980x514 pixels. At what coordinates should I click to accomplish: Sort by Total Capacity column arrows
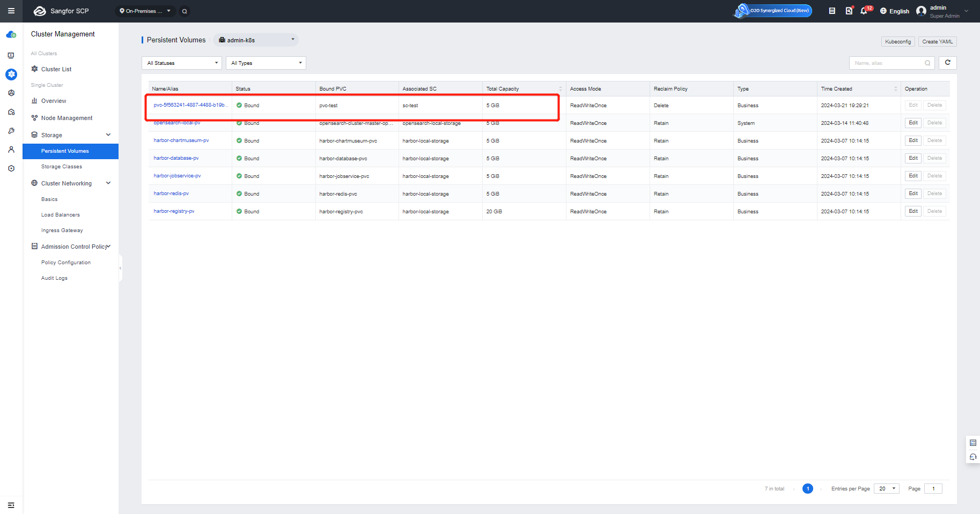561,89
